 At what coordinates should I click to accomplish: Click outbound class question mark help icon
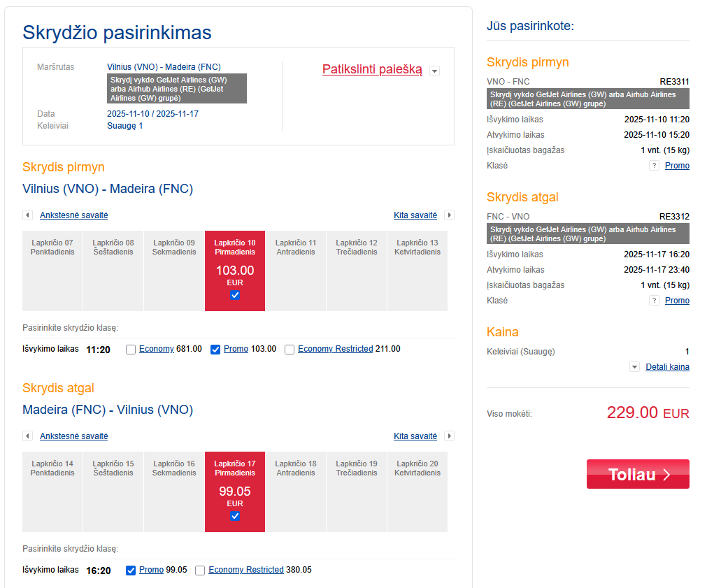coord(654,166)
